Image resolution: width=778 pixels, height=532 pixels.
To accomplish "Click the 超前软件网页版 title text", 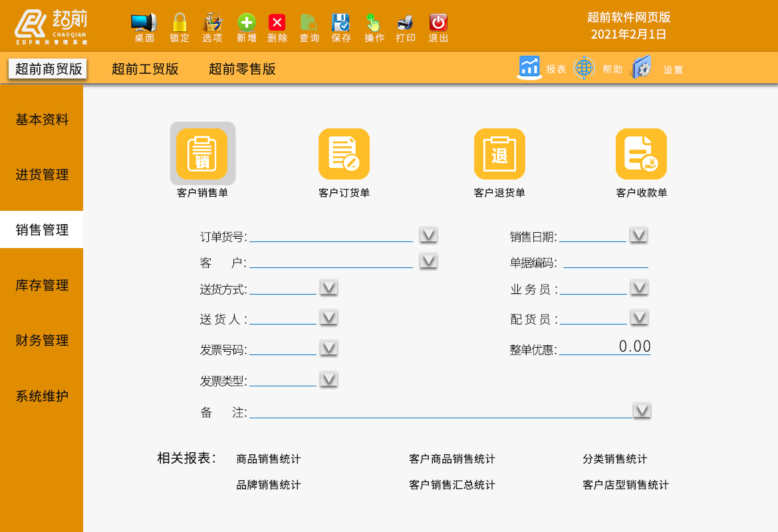I will [628, 17].
